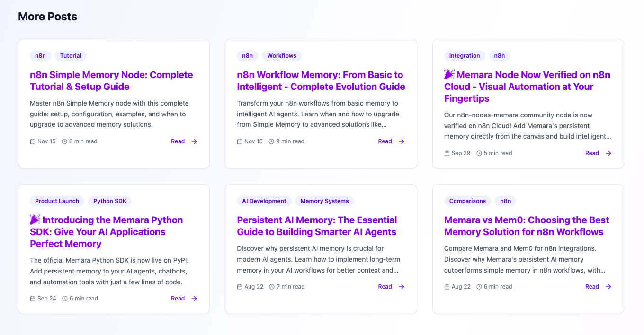Click arrow icon on Memara vs Mem0 card

(608, 287)
